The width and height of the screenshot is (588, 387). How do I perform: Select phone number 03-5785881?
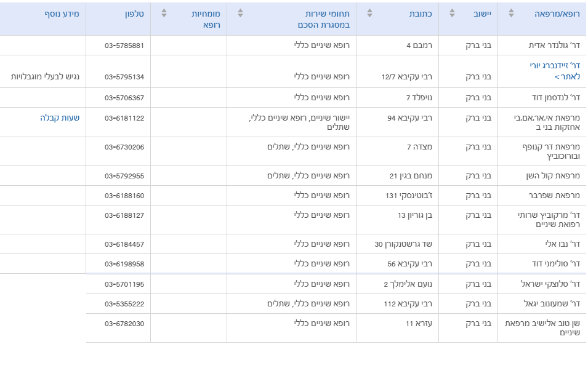click(124, 46)
